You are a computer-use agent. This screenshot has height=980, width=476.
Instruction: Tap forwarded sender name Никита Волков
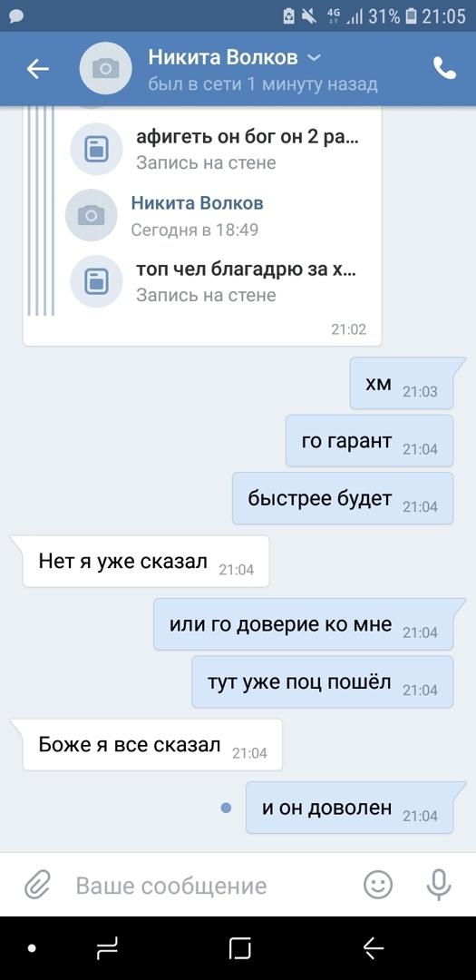[198, 203]
